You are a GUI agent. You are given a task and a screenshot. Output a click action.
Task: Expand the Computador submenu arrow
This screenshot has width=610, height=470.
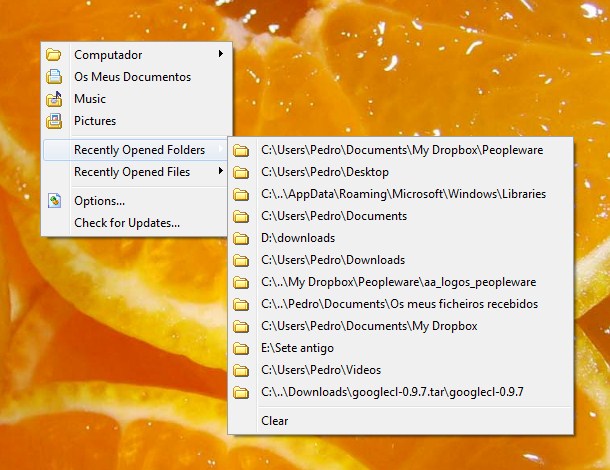[x=221, y=54]
